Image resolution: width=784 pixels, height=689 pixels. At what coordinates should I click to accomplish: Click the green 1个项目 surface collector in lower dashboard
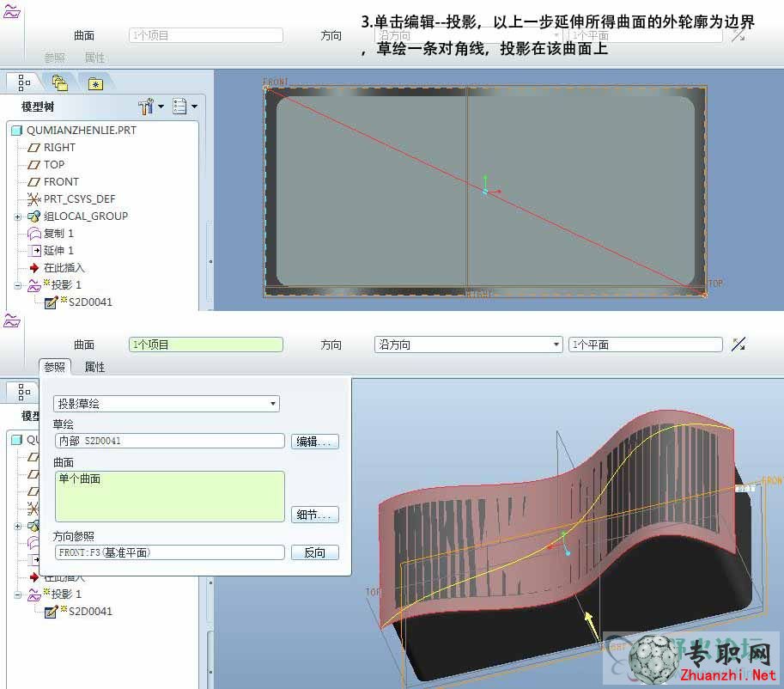point(206,344)
